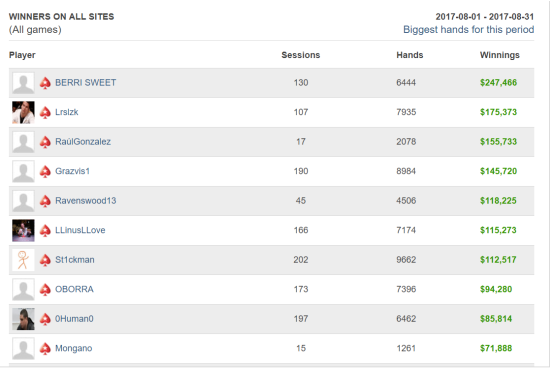Click the site icon beside Ravenswood13
This screenshot has width=550, height=368.
coord(45,201)
